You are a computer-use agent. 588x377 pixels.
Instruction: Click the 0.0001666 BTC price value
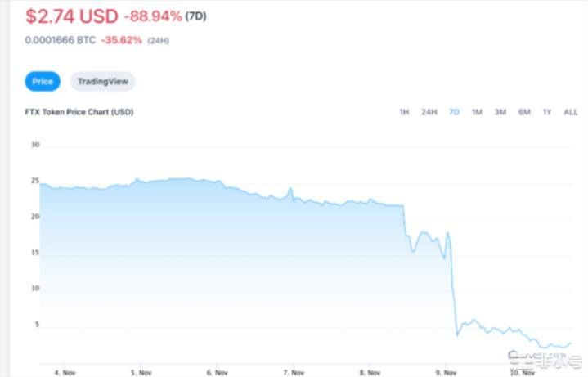click(60, 39)
